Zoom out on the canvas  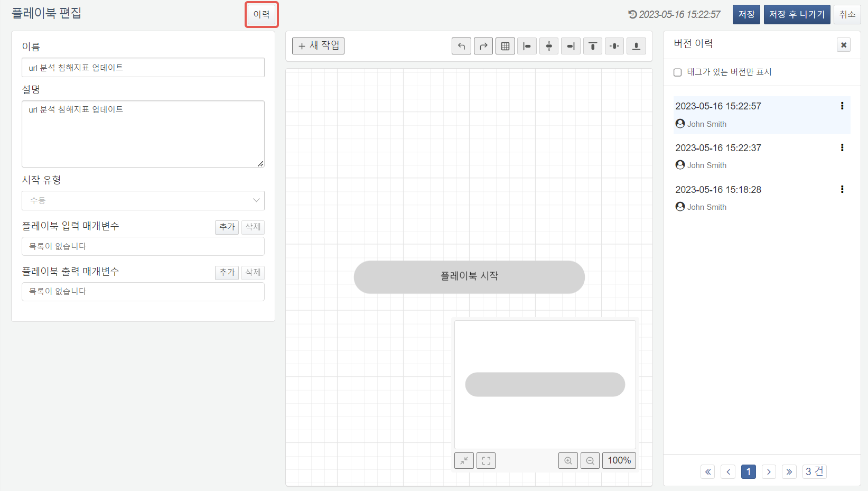[x=590, y=461]
